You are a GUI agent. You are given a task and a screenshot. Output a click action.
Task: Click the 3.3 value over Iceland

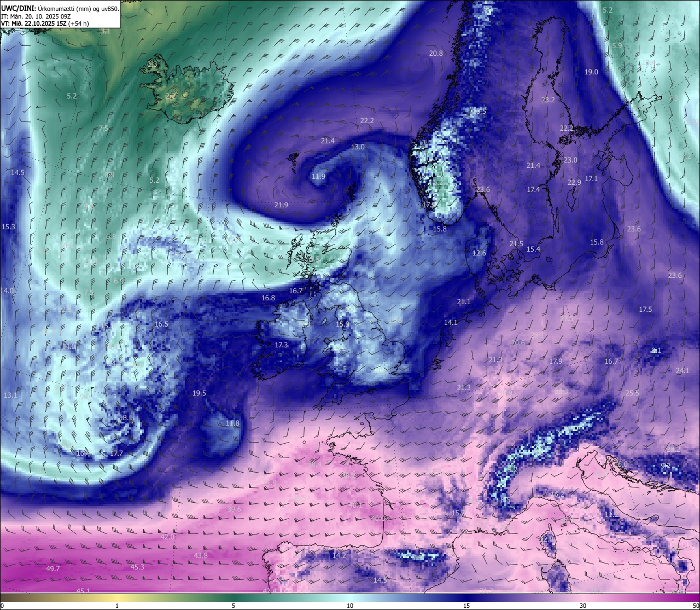[x=152, y=64]
